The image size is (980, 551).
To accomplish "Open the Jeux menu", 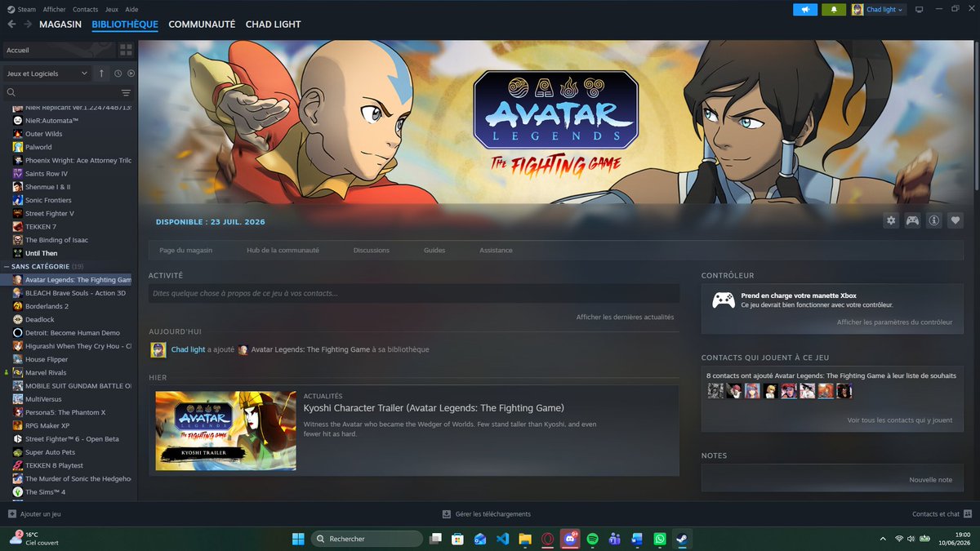I will [112, 9].
